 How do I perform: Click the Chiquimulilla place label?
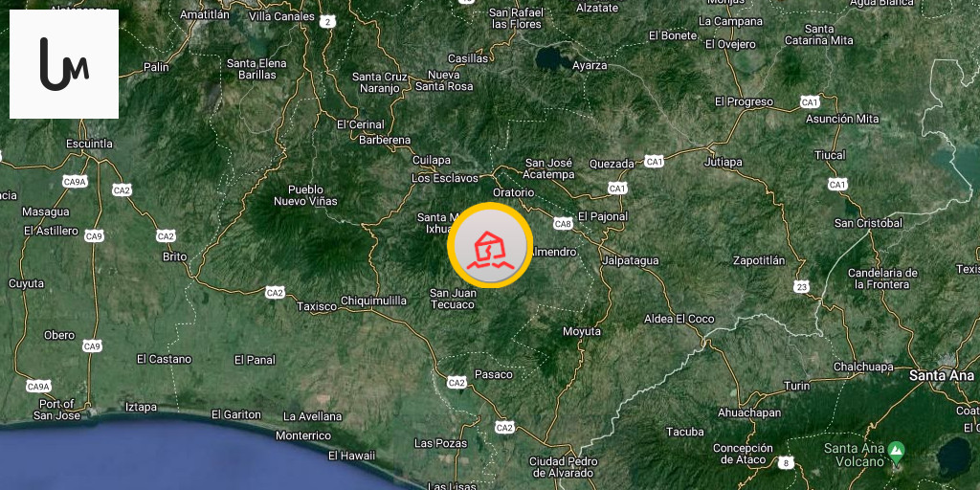pos(374,301)
